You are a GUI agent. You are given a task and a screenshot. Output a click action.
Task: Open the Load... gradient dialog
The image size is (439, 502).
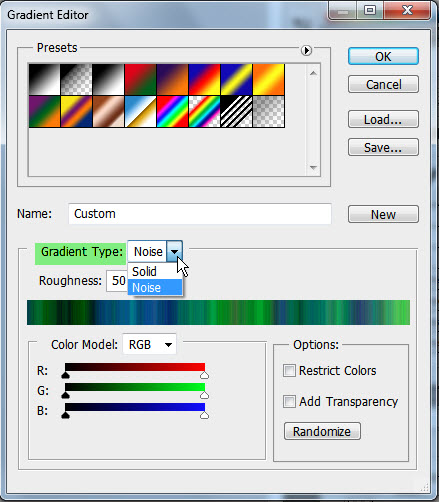383,119
